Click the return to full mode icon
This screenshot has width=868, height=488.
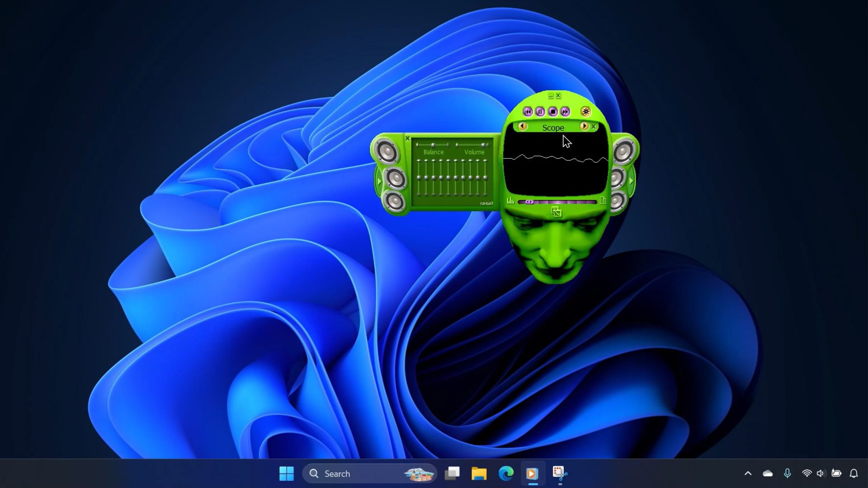pos(557,212)
